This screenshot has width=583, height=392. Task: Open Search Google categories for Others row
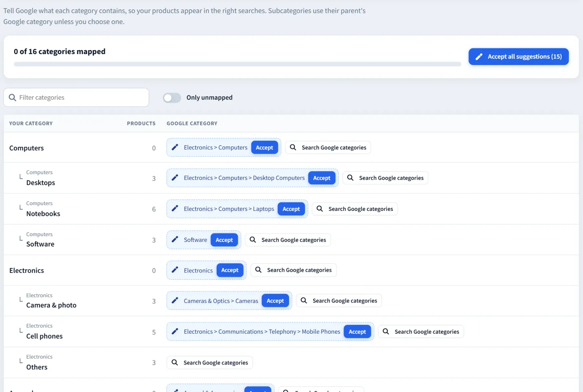210,363
